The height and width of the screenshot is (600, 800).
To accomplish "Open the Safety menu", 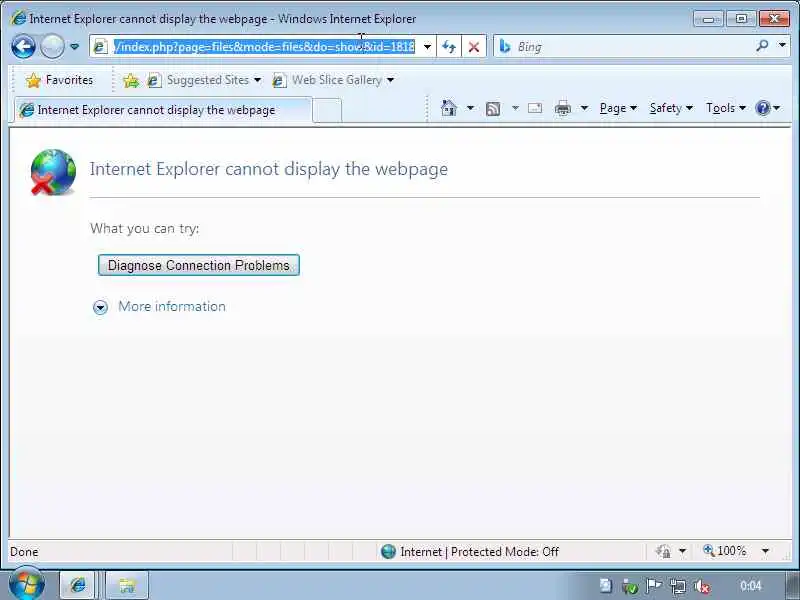I will [671, 108].
